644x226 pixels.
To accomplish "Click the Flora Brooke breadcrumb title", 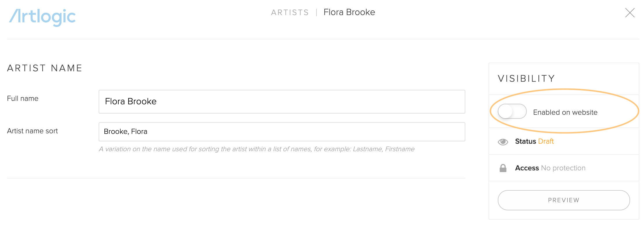I will pyautogui.click(x=349, y=12).
